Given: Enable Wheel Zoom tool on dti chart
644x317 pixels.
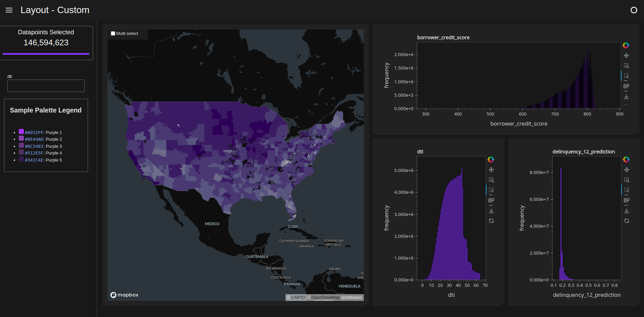Looking at the screenshot, I should pyautogui.click(x=491, y=200).
